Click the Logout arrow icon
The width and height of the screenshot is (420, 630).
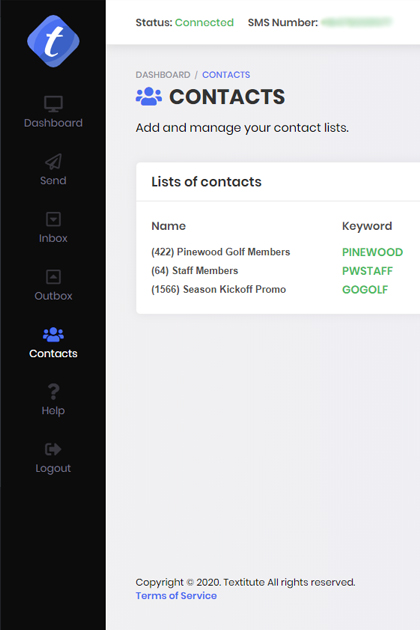click(x=53, y=449)
